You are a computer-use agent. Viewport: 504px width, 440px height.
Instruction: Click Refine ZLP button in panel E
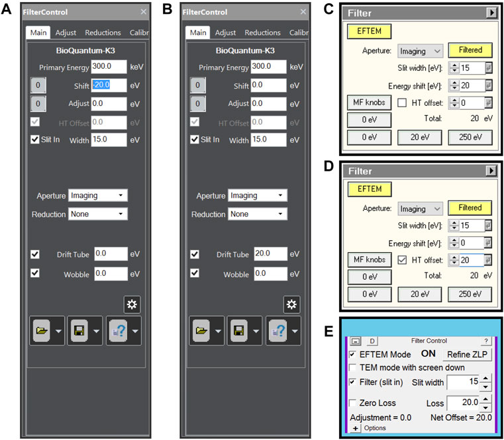(x=468, y=354)
